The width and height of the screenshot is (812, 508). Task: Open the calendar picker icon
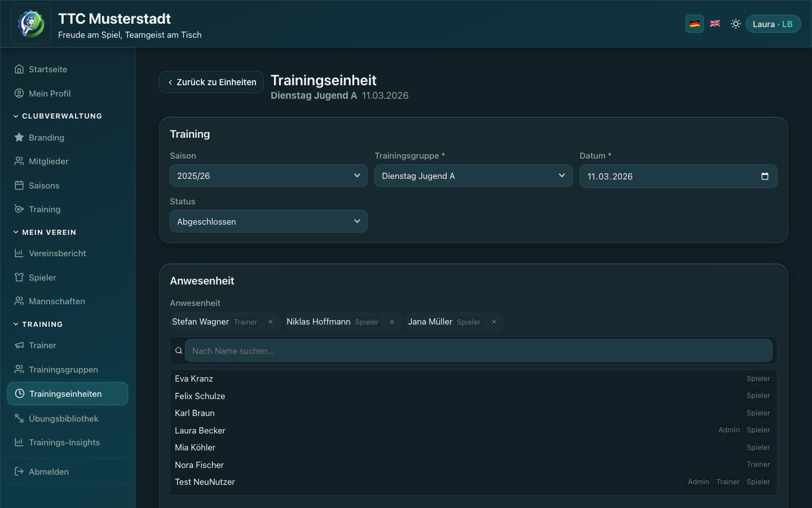pyautogui.click(x=765, y=176)
